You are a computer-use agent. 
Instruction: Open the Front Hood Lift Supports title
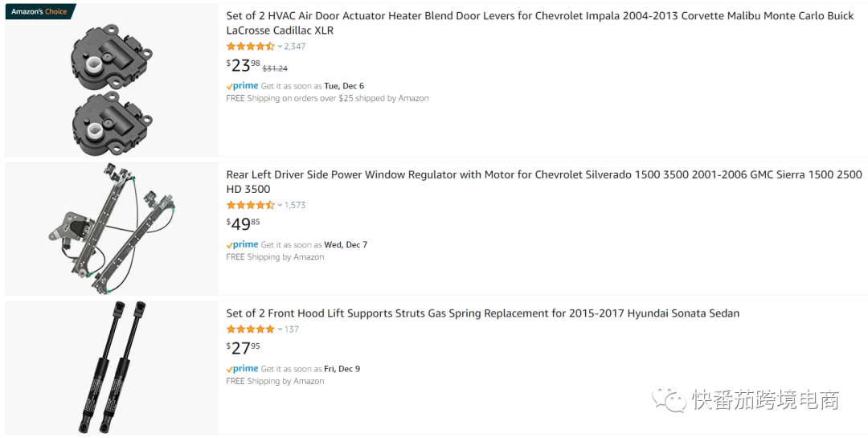483,313
